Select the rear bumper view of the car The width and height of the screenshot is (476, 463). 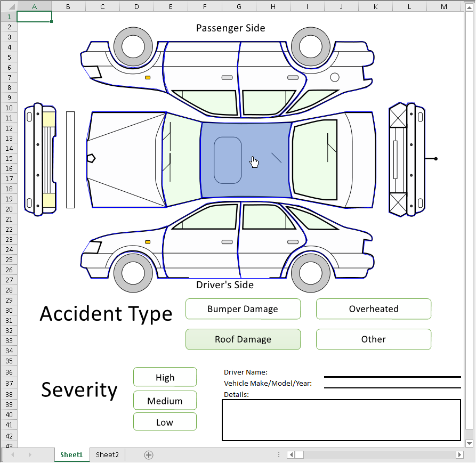coord(408,159)
